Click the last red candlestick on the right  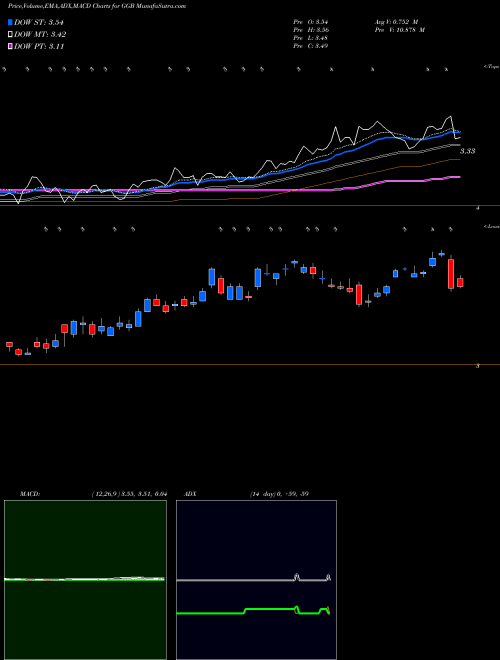460,282
